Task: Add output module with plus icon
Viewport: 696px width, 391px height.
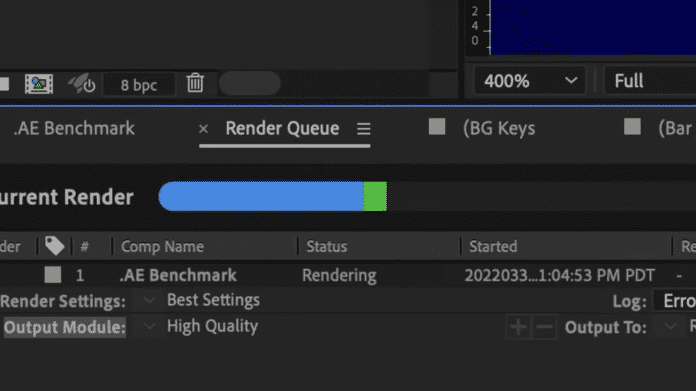Action: click(518, 327)
